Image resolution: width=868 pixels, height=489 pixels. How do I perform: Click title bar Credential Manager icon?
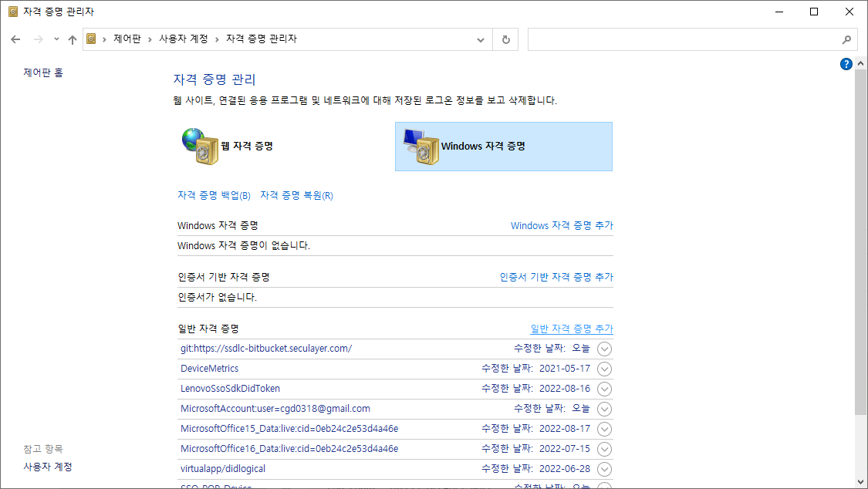[x=13, y=12]
